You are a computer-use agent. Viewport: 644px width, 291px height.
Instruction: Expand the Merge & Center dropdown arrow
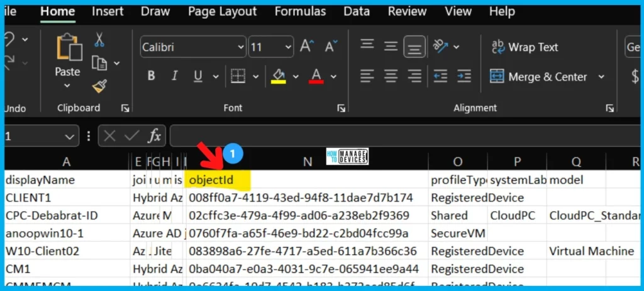click(x=601, y=76)
